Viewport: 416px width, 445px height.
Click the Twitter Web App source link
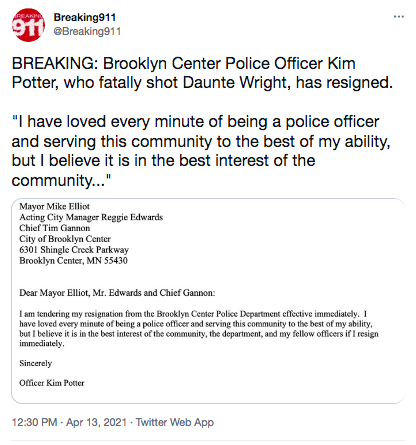(175, 422)
